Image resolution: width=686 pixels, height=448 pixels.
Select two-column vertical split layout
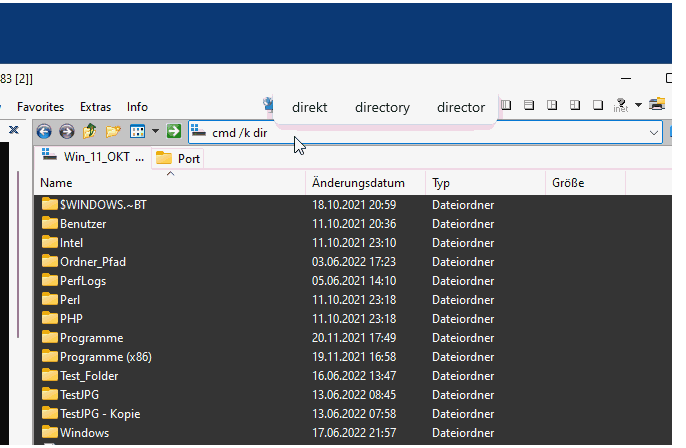pos(506,105)
